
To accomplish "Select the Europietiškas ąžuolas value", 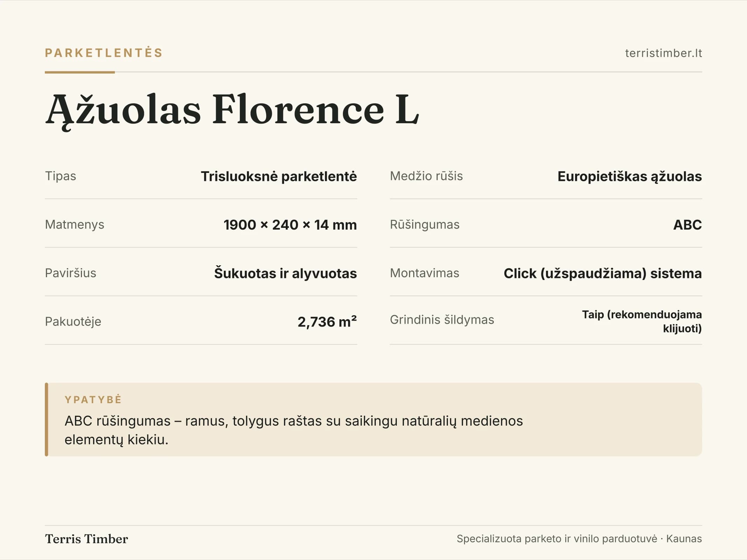I will click(x=630, y=177).
